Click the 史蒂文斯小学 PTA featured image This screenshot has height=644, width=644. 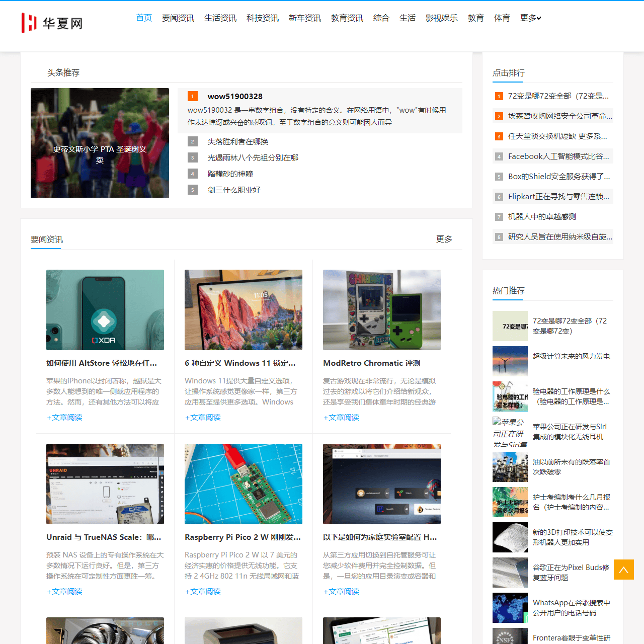click(100, 143)
